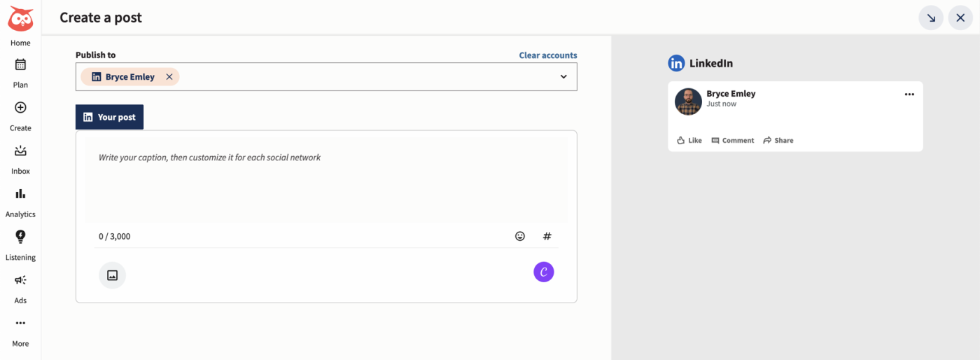Add media with the image button
The height and width of the screenshot is (360, 980).
coord(112,275)
